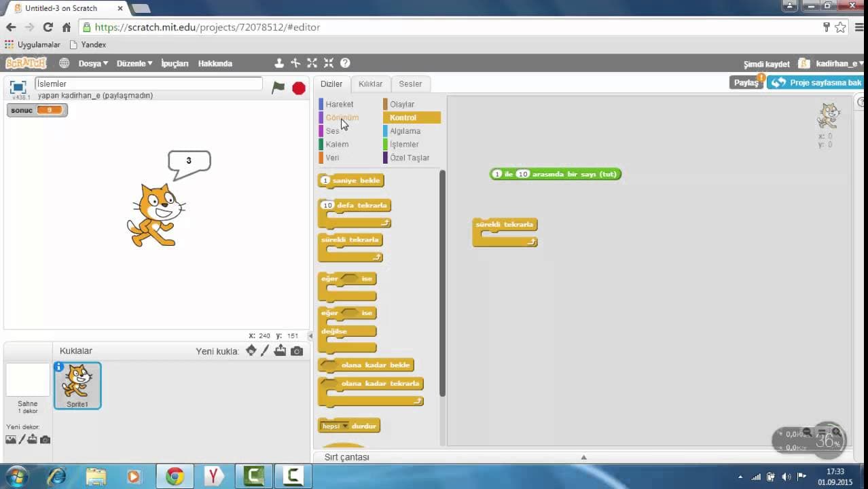Click Şimdi kaydet save link
Screen dimensions: 868x489
(767, 64)
